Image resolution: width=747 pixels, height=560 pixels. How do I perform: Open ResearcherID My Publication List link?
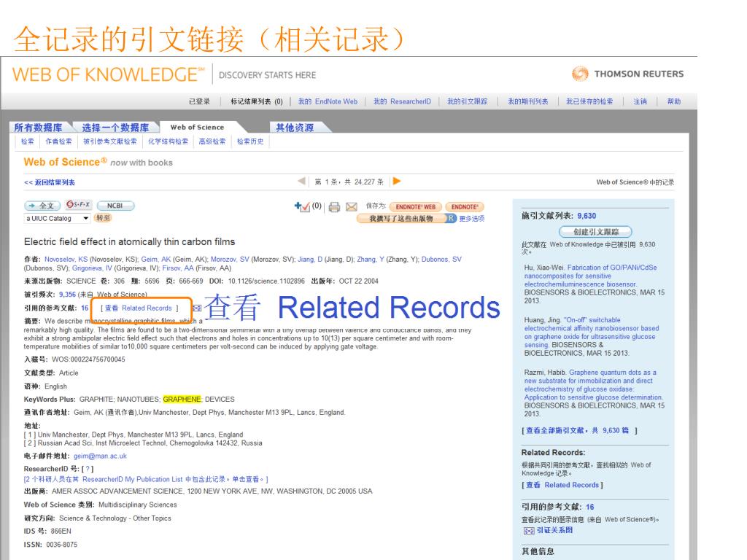pyautogui.click(x=146, y=480)
